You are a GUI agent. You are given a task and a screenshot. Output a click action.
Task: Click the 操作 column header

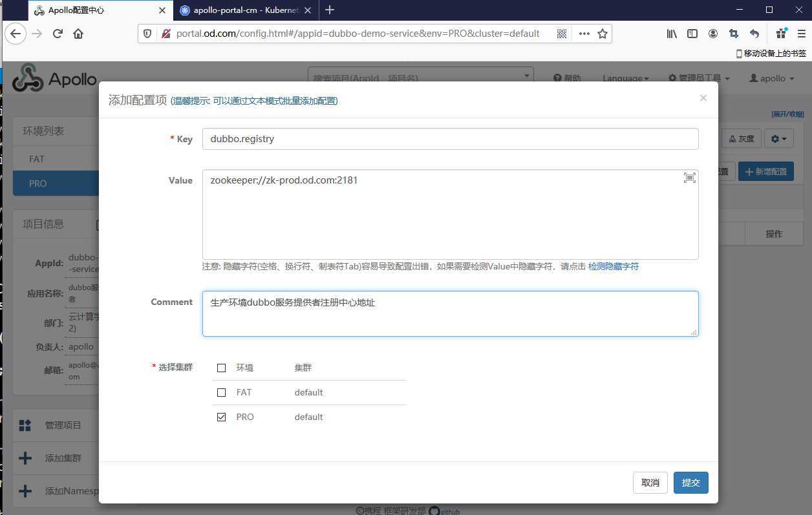point(774,234)
